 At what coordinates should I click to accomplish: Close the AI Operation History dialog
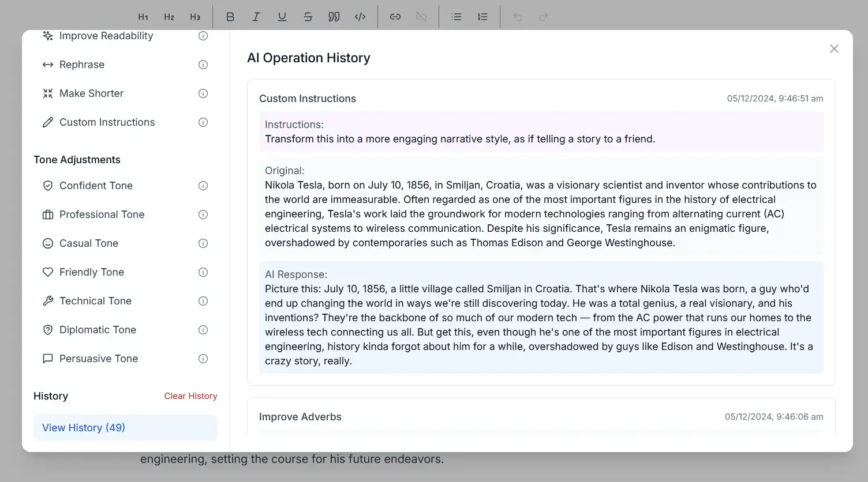tap(834, 48)
